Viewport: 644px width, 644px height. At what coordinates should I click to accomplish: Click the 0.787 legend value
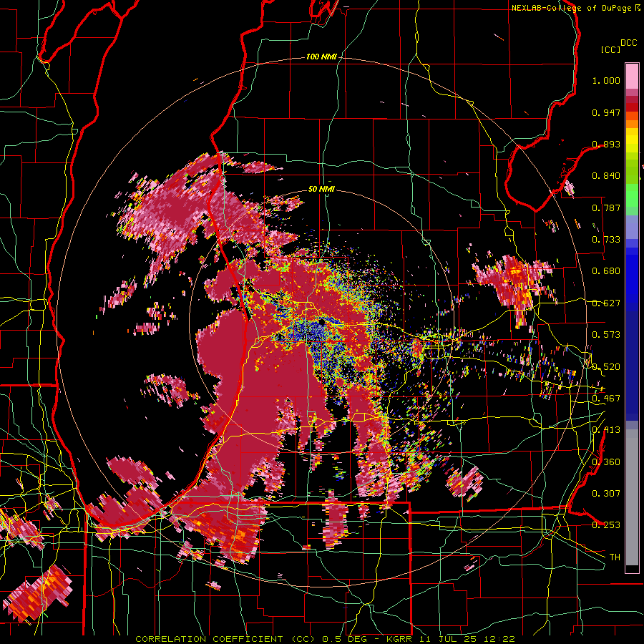tap(606, 208)
